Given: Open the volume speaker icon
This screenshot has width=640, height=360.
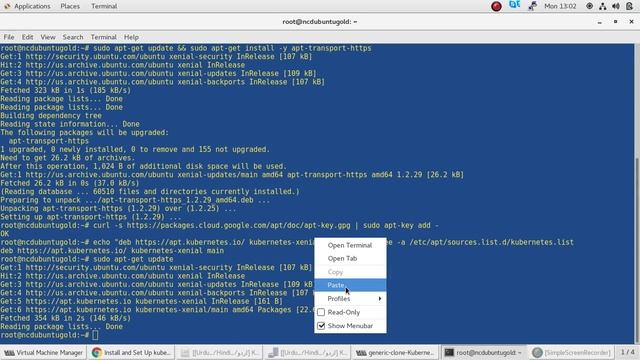Looking at the screenshot, I should click(616, 6).
